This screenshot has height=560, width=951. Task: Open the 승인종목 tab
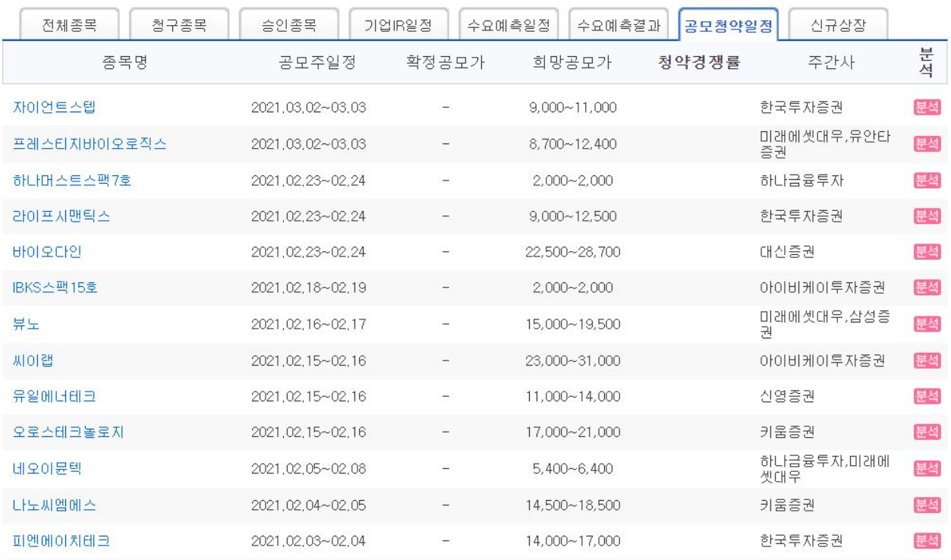289,26
